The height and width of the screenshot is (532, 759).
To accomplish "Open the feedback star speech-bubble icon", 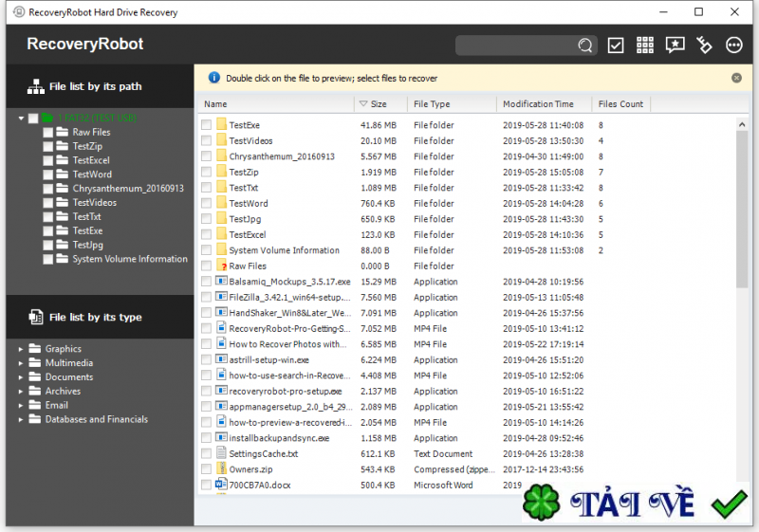I will pos(675,46).
